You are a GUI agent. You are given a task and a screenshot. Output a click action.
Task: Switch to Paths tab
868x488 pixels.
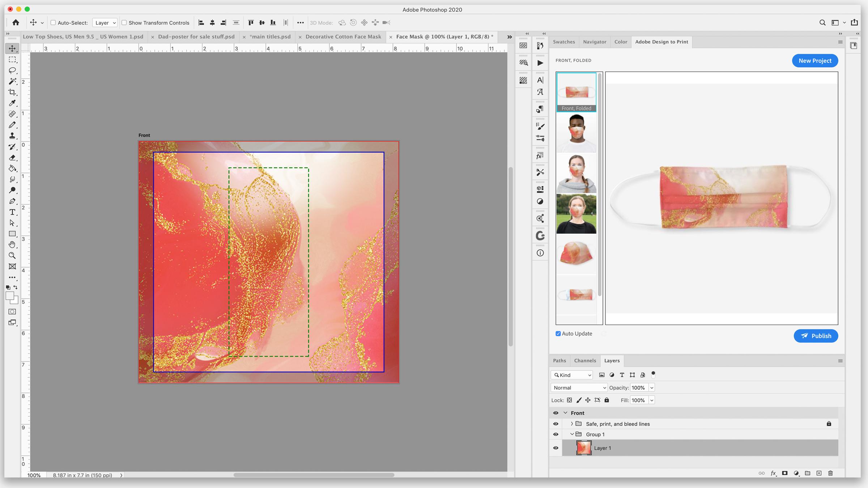point(559,360)
